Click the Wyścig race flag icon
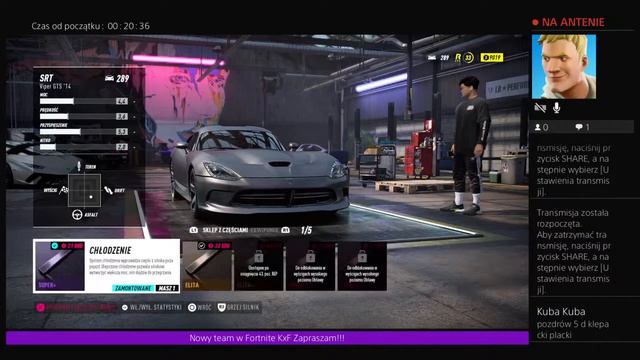Image resolution: width=640 pixels, height=360 pixels. tap(64, 190)
